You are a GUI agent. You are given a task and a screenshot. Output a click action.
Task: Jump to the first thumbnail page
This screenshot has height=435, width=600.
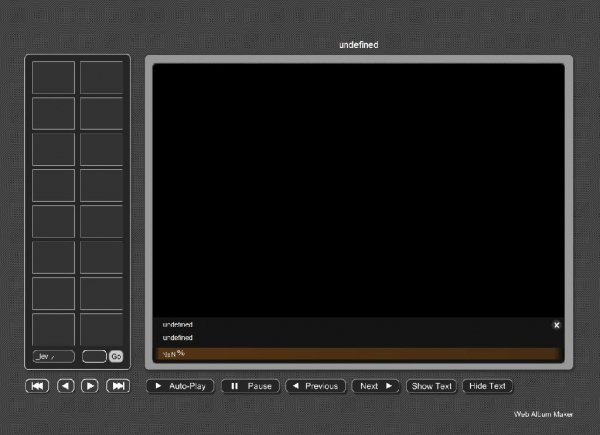pyautogui.click(x=38, y=386)
